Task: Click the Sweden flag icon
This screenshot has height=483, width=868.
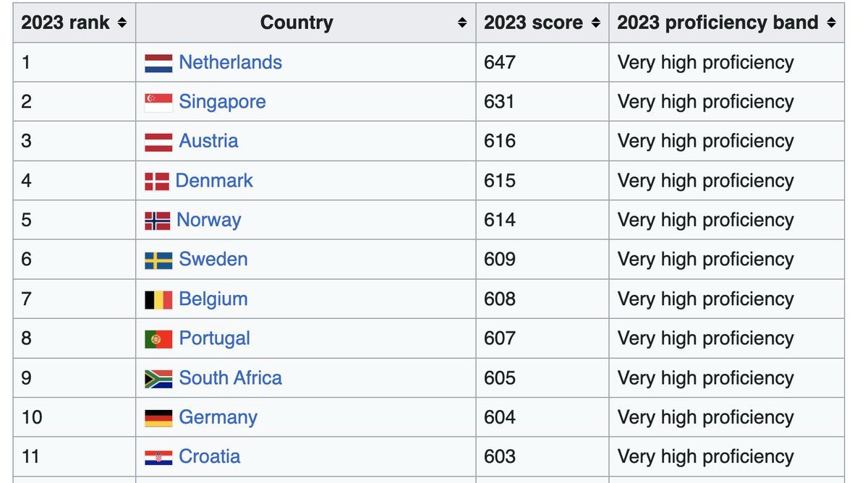Action: pos(158,260)
